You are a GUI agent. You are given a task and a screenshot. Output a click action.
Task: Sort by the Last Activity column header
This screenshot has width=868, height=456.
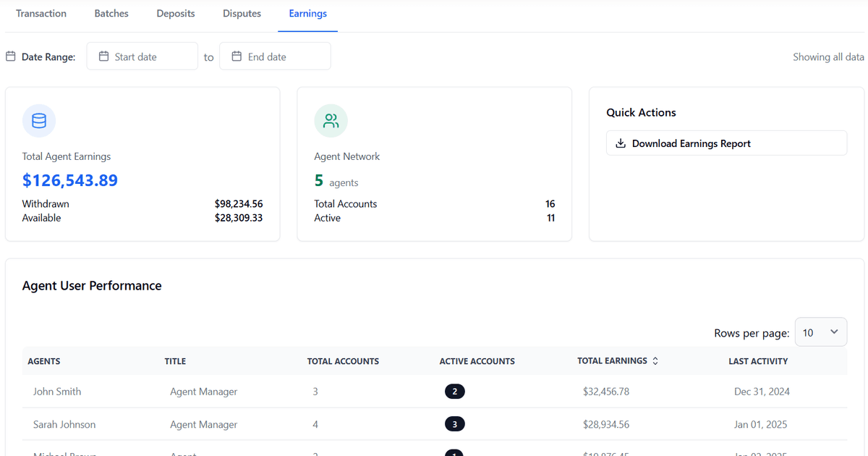coord(757,361)
